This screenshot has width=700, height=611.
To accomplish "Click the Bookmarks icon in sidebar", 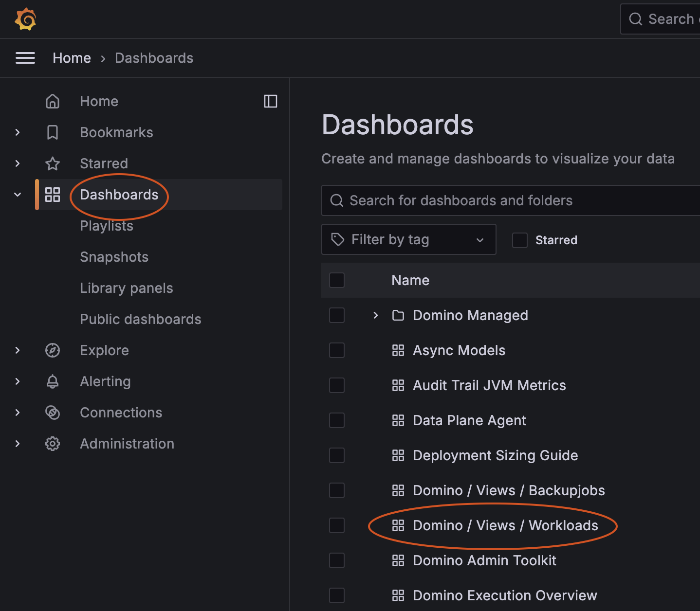I will click(53, 132).
